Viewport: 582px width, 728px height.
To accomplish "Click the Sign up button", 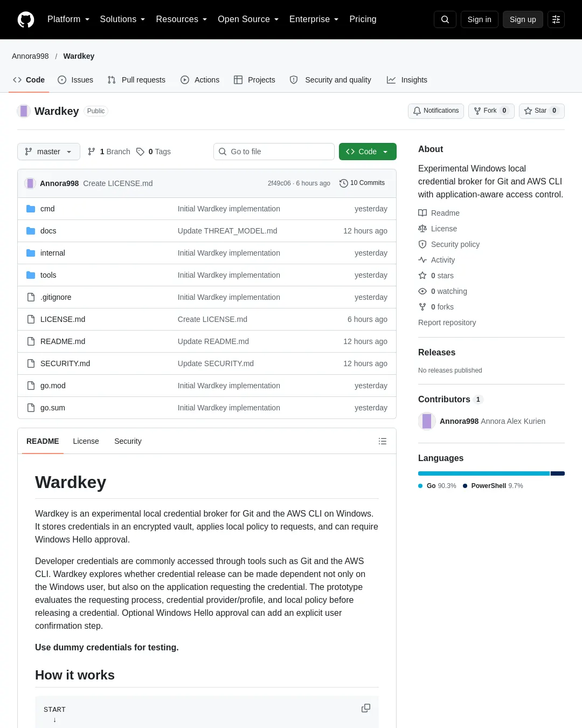I will point(523,19).
